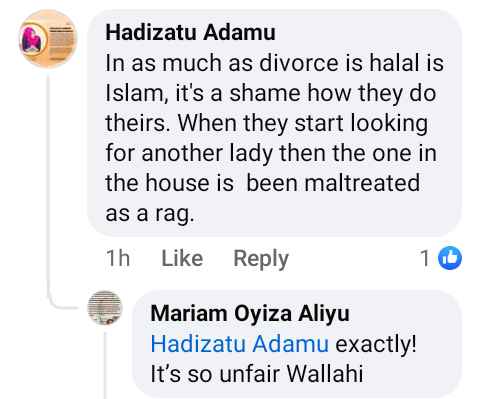Screen dimensions: 480x399
Task: Click the vertical thread line below Mariam's avatar
Action: pos(105,365)
